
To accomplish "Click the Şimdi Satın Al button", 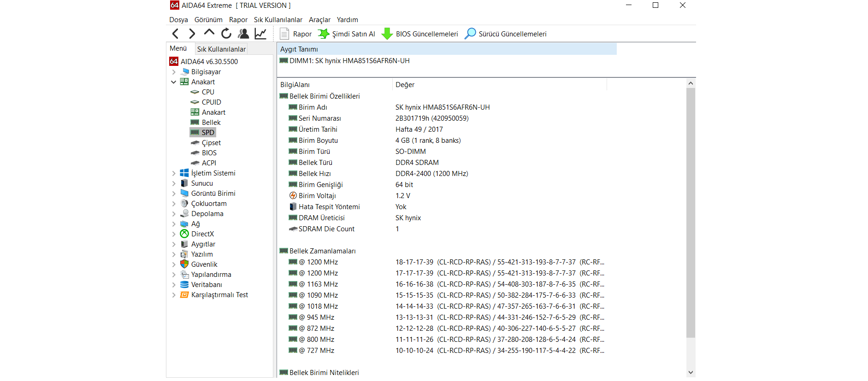I will pos(347,34).
